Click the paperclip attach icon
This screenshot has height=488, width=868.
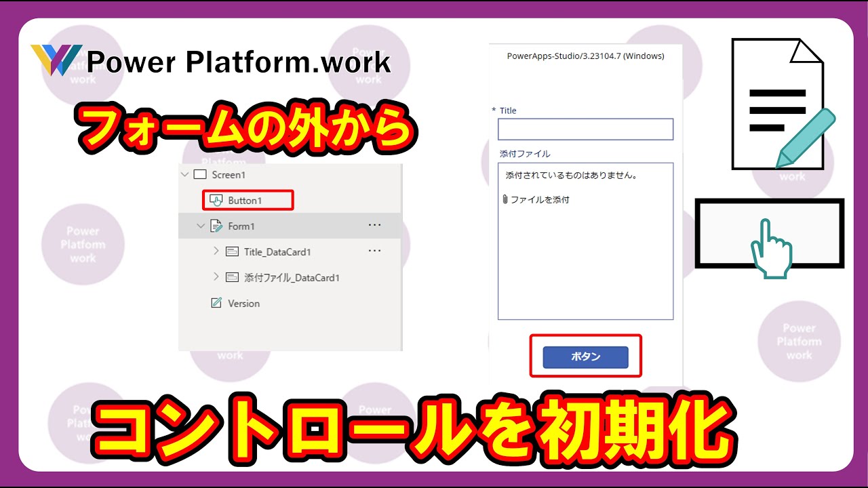(x=505, y=200)
